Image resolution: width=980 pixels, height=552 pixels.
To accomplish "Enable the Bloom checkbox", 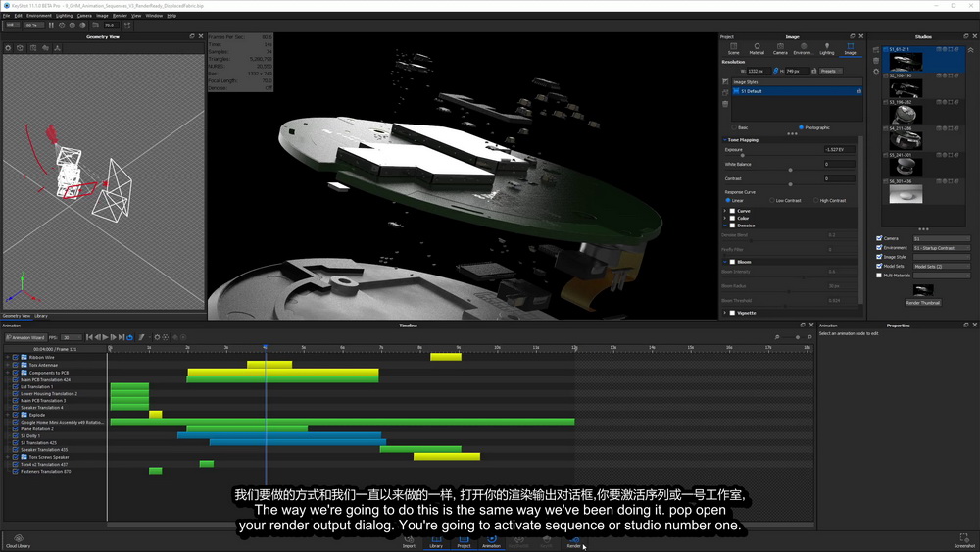I will 732,262.
